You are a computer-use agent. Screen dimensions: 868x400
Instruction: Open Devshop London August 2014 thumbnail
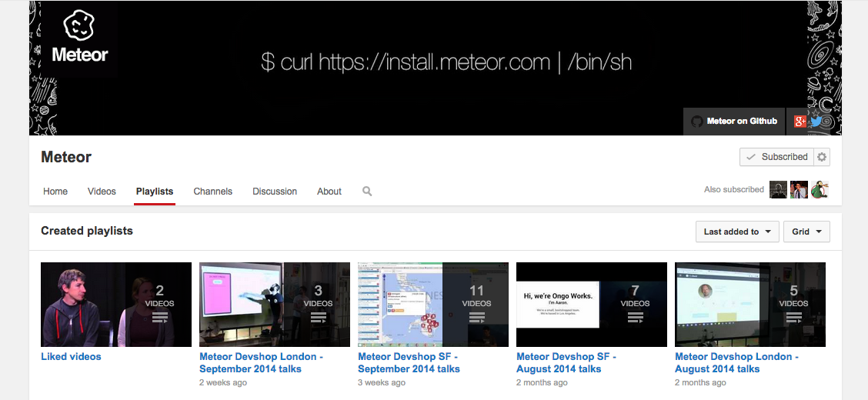click(750, 305)
